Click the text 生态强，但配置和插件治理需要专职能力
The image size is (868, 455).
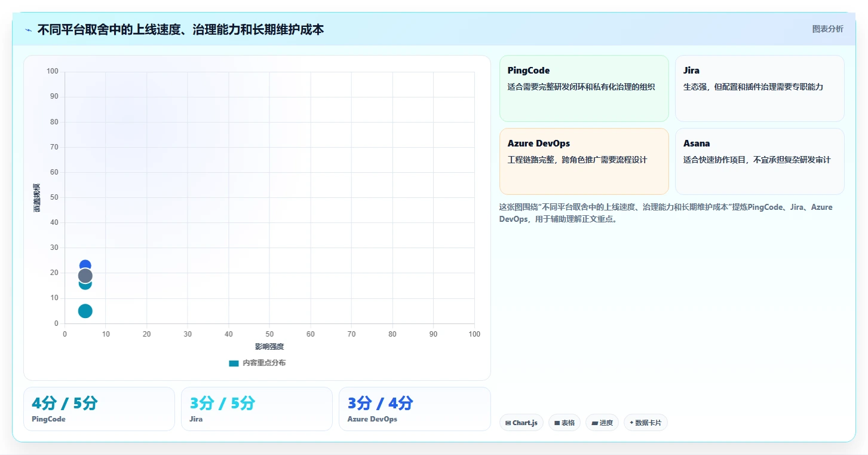pyautogui.click(x=753, y=87)
